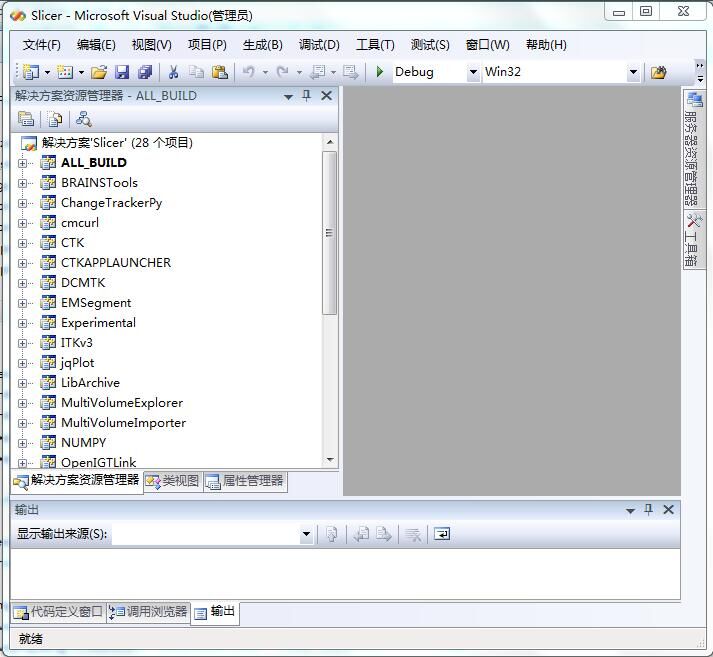
Task: Open the New Project dropdown arrow
Action: (x=47, y=72)
